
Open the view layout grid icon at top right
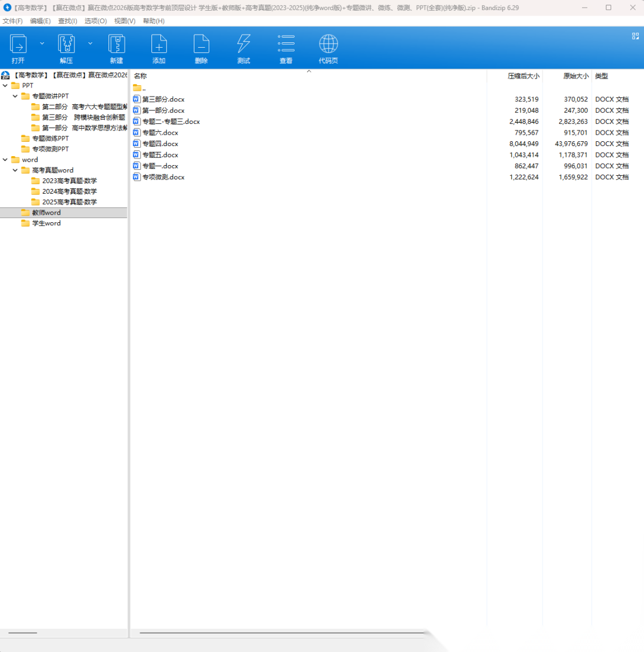click(x=635, y=36)
